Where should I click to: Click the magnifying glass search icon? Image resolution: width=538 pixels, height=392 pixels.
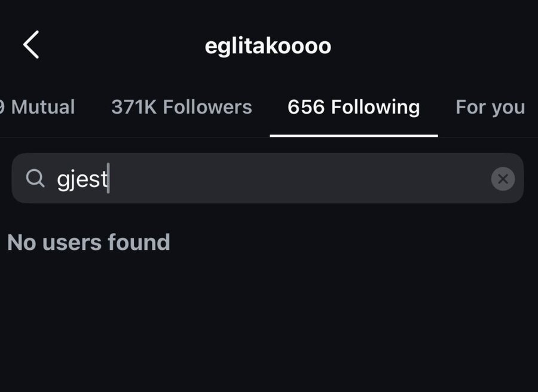click(x=36, y=178)
